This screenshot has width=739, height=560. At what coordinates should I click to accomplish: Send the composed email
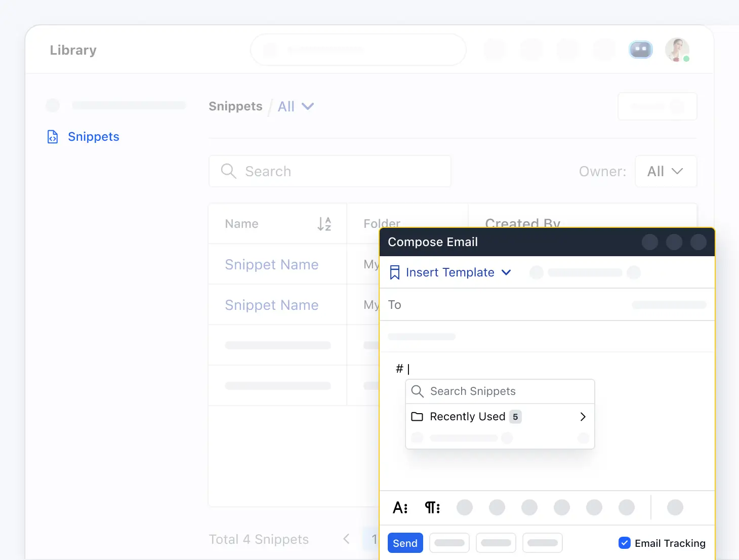coord(405,543)
